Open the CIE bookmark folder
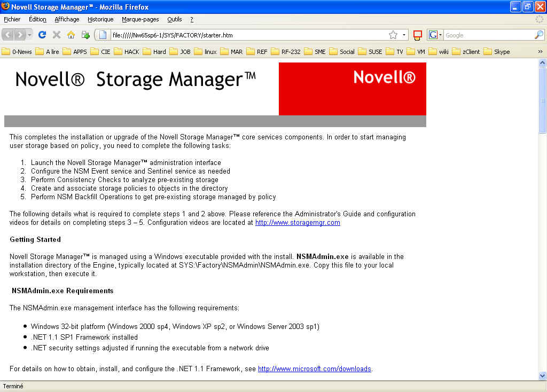This screenshot has height=392, width=547. point(100,52)
